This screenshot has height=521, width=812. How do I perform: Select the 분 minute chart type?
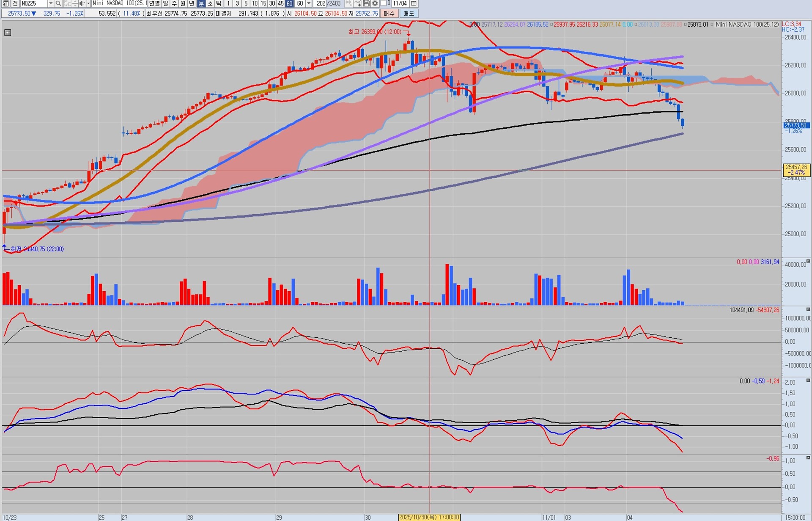pos(201,3)
